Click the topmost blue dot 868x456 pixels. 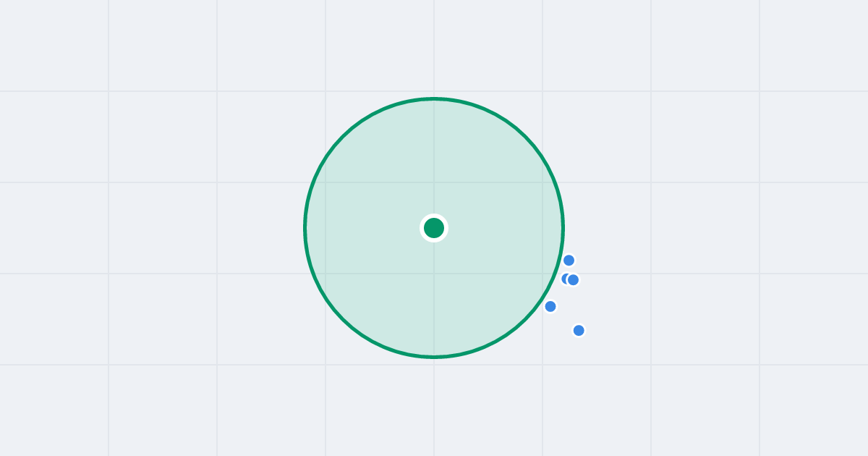[569, 261]
